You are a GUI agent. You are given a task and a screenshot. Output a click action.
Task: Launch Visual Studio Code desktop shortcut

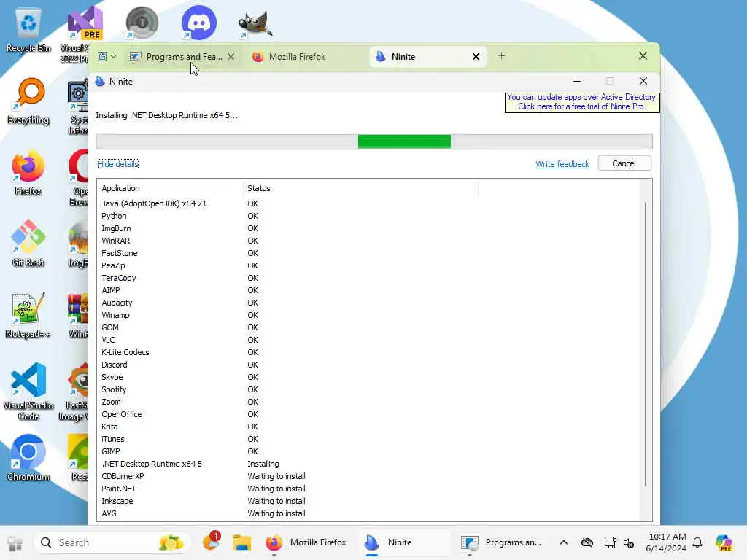(x=28, y=392)
